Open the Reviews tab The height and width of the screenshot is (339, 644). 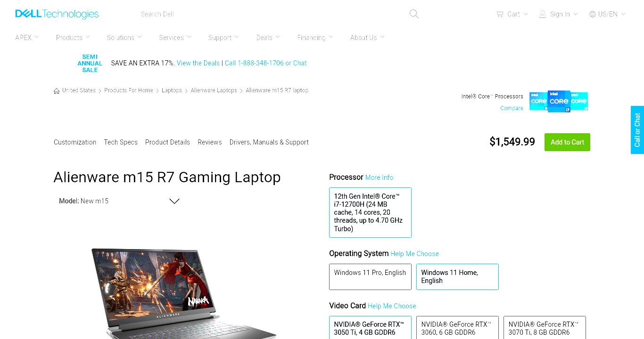[x=210, y=142]
